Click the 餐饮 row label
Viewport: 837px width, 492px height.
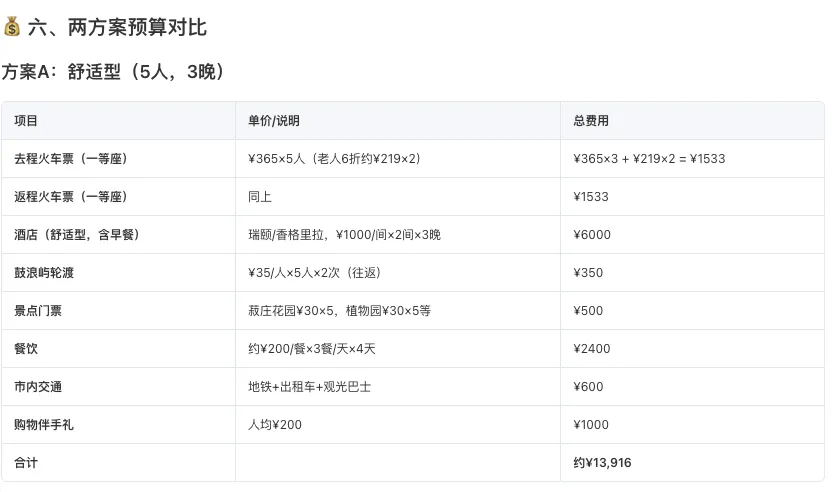[26, 348]
